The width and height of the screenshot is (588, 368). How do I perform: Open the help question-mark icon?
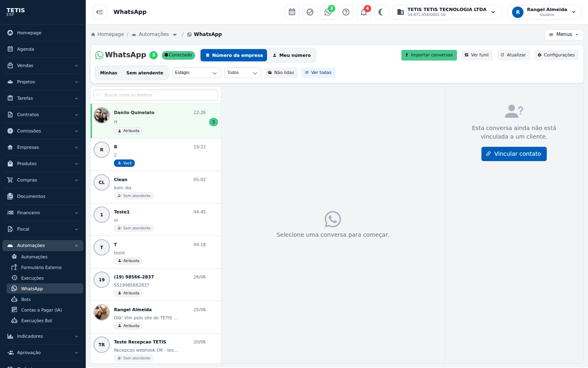click(x=346, y=12)
